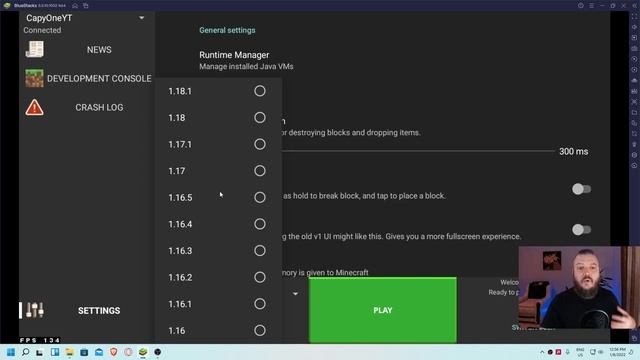640x360 pixels.
Task: Click the 1.18.1 version label
Action: pyautogui.click(x=180, y=91)
